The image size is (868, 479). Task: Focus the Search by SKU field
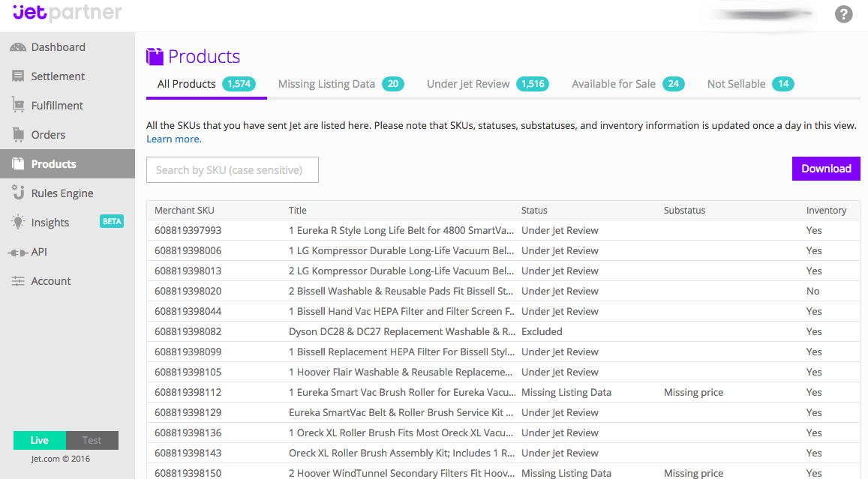coord(233,170)
